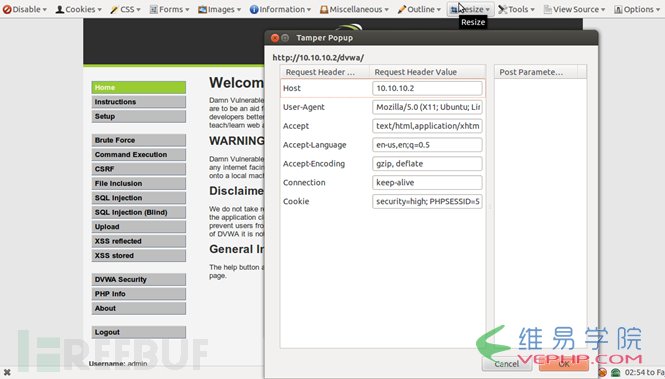Click the Post Parameter column header
The image size is (665, 379).
pos(536,72)
